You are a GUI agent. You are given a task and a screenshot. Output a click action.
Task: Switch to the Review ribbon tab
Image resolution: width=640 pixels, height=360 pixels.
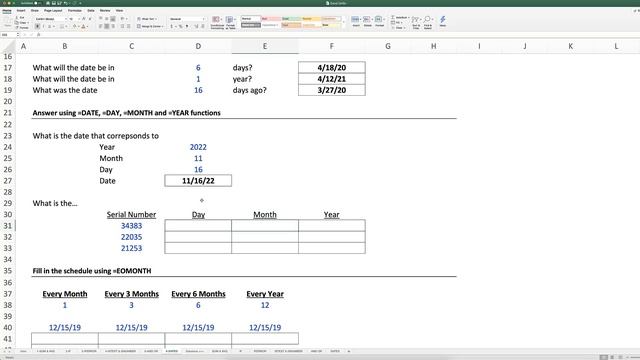105,11
